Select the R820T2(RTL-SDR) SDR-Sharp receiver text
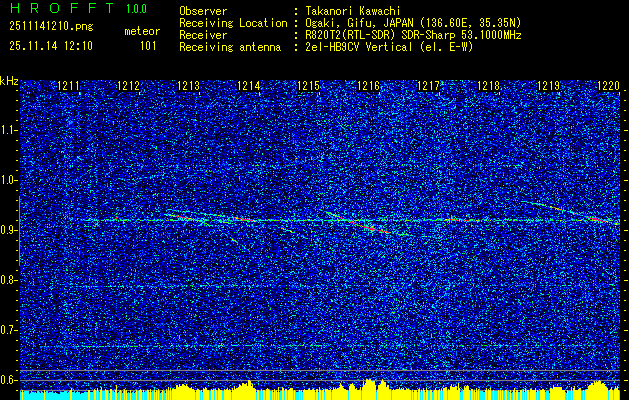Viewport: 629px width, 400px height. 413,35
